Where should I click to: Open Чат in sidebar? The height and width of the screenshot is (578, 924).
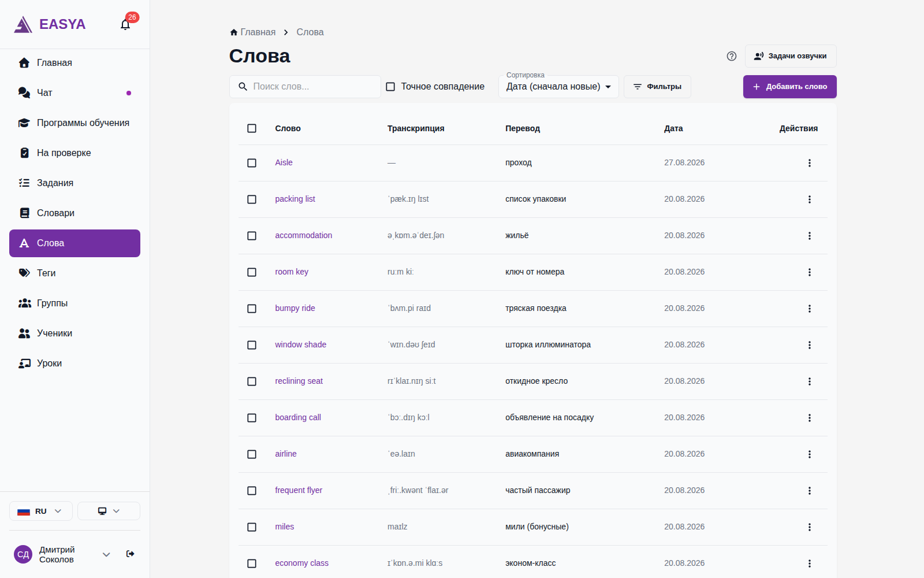74,93
